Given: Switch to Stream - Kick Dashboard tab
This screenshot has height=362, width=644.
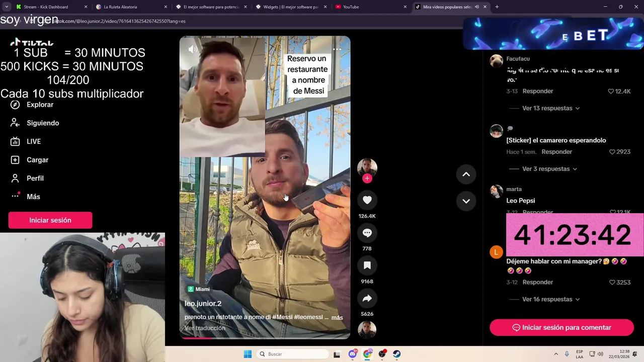Looking at the screenshot, I should [x=51, y=7].
